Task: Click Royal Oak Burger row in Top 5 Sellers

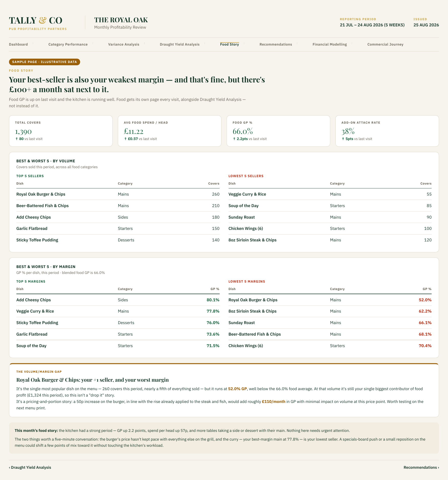Action: 118,194
